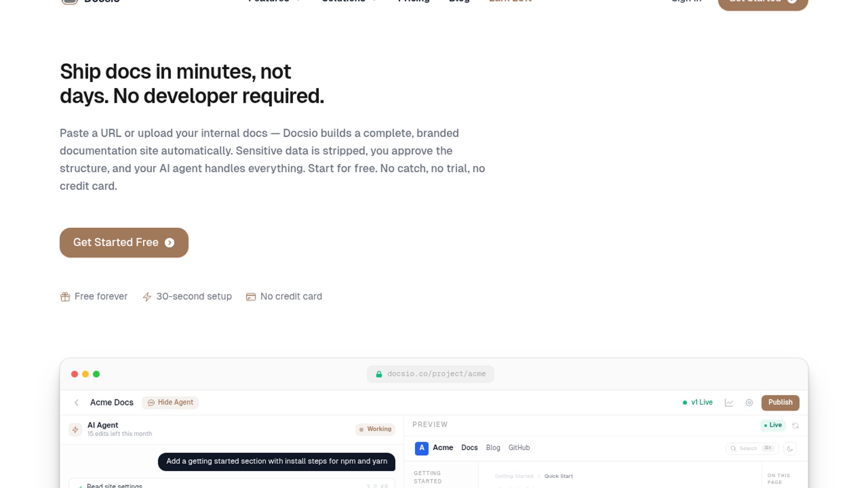Screen dimensions: 868x488
Task: Click the back arrow beside Acme Docs
Action: (76, 403)
